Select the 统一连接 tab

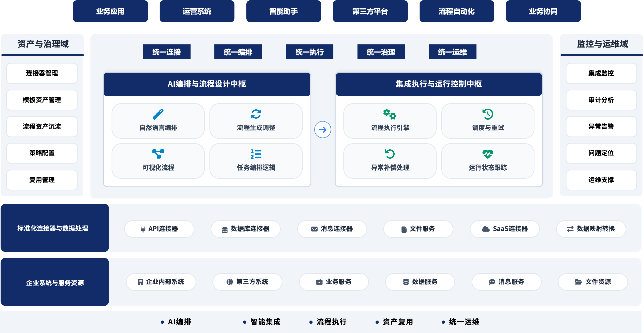(166, 52)
